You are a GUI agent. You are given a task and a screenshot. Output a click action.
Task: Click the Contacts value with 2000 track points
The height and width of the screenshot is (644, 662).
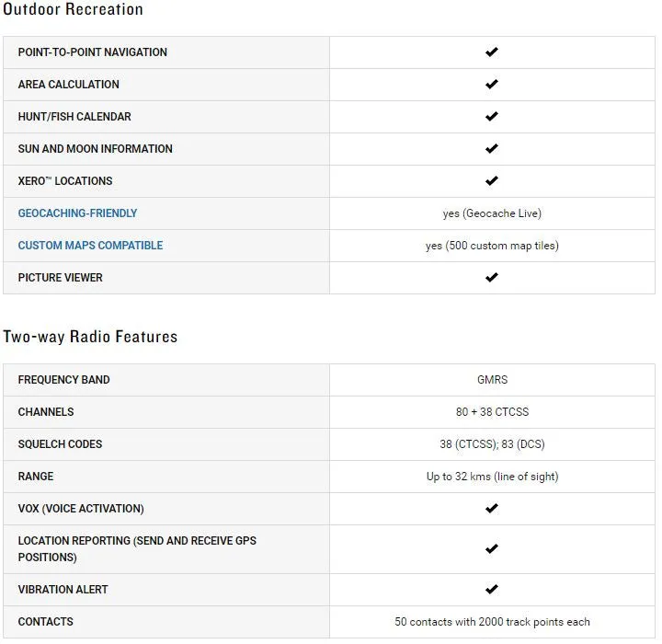point(492,622)
